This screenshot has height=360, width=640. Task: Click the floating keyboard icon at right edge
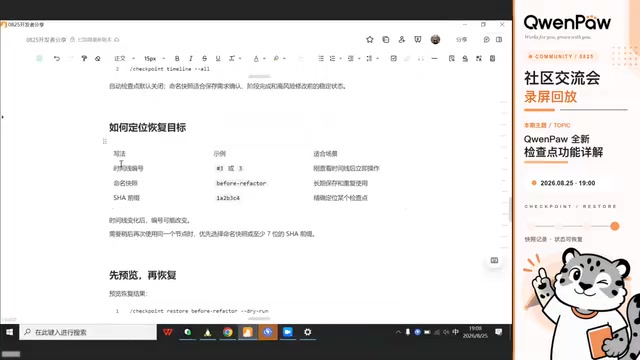[494, 260]
